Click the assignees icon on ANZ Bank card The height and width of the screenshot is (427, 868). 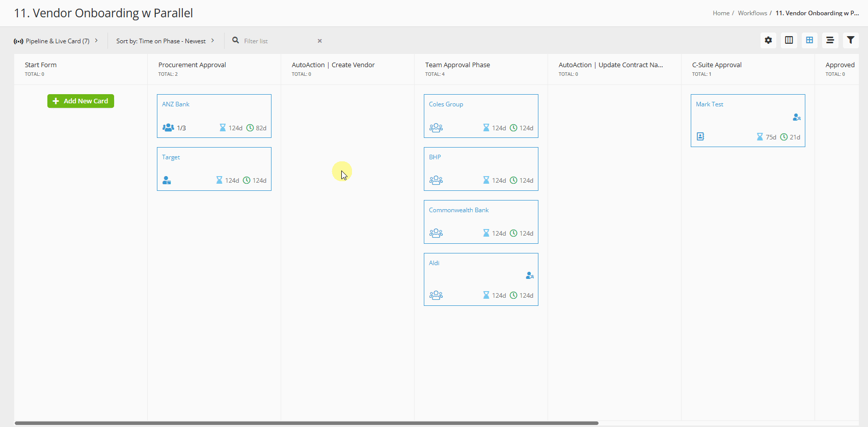coord(168,128)
